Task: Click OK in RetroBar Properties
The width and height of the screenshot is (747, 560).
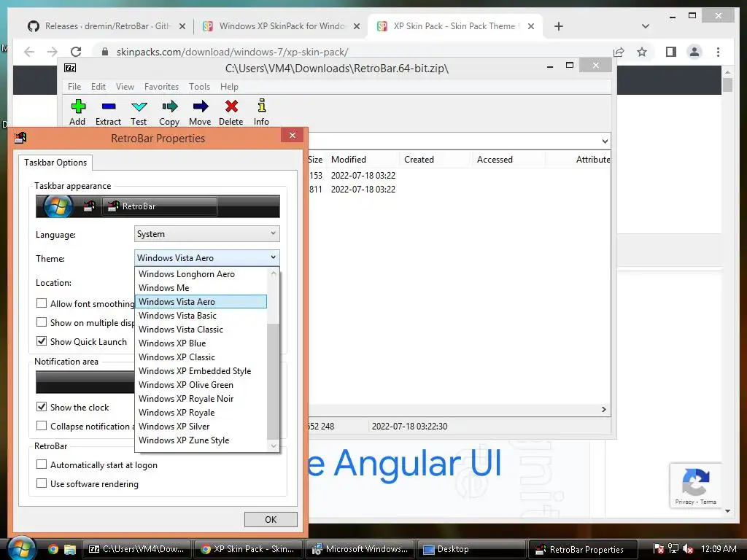Action: coord(271,519)
